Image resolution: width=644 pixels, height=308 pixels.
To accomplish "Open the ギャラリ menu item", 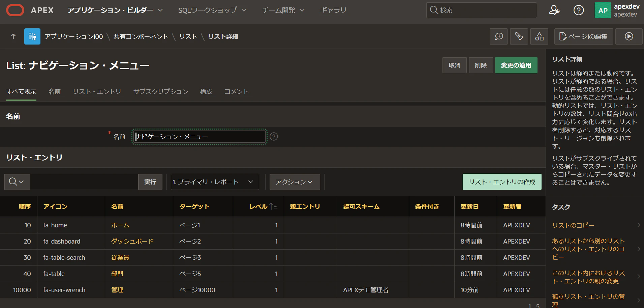I will (333, 10).
